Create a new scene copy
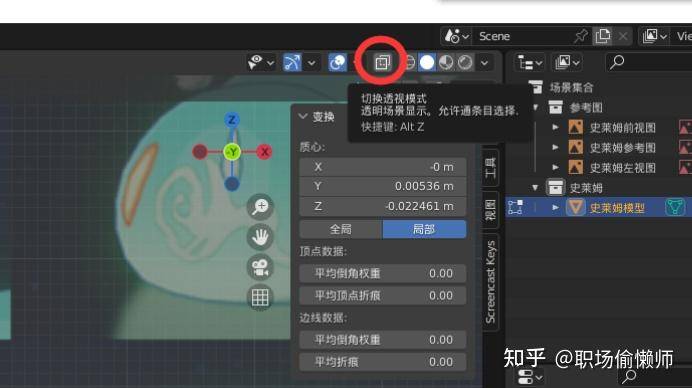 click(602, 36)
